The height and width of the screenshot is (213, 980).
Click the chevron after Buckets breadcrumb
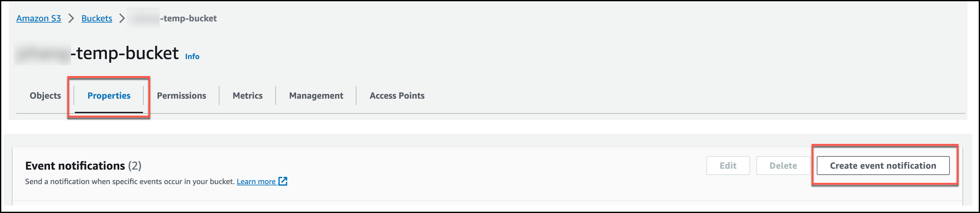point(122,18)
